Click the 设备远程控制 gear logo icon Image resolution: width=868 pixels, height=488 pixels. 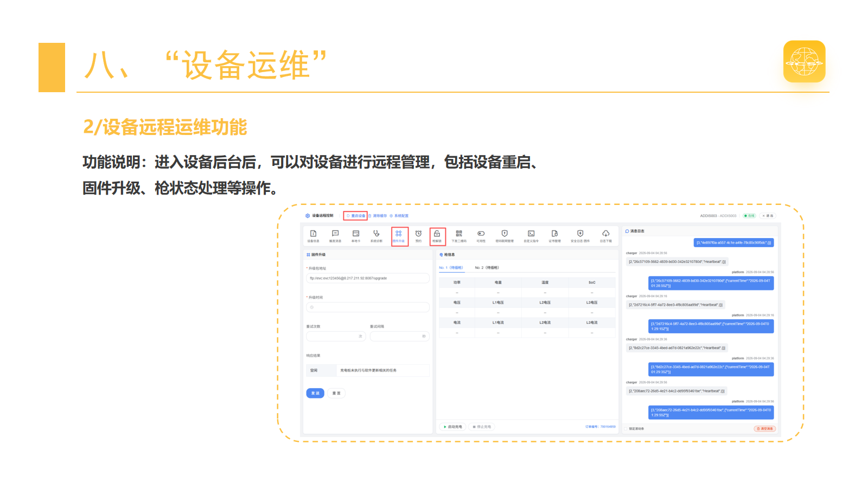(308, 216)
